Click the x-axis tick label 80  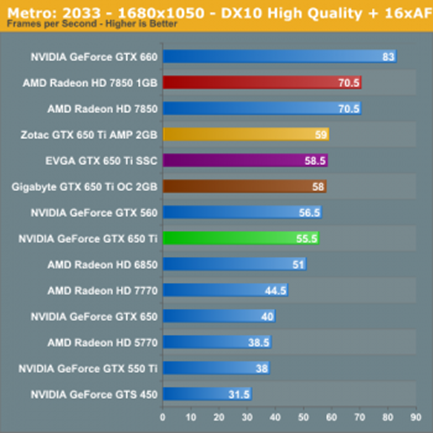388,418
